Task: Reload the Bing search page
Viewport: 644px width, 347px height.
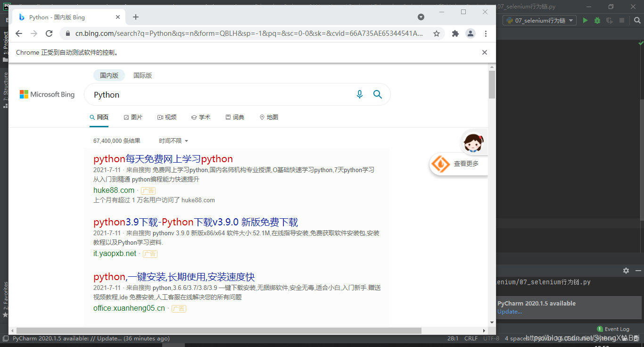Action: click(49, 33)
